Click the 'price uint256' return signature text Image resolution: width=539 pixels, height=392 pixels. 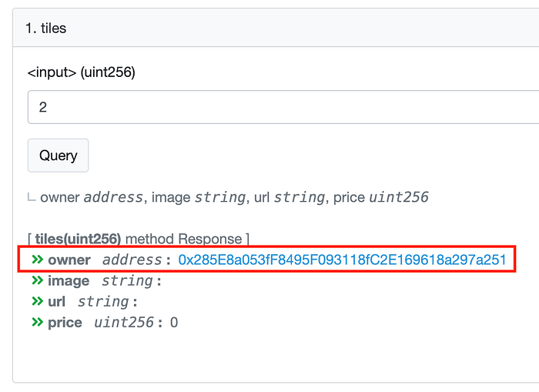(x=381, y=197)
